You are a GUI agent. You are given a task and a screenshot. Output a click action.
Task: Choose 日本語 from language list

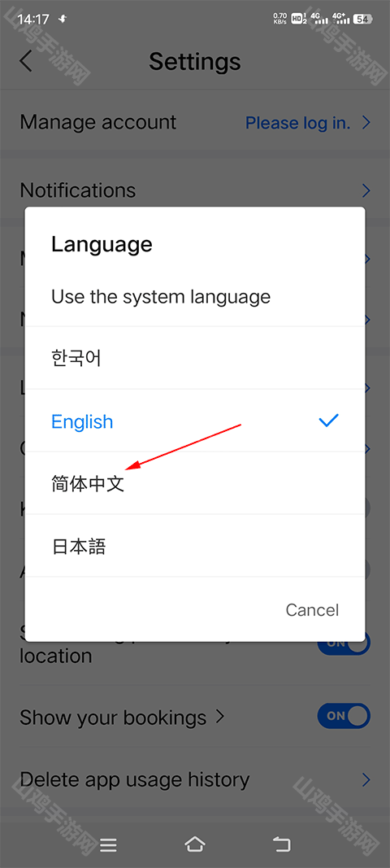pos(195,546)
